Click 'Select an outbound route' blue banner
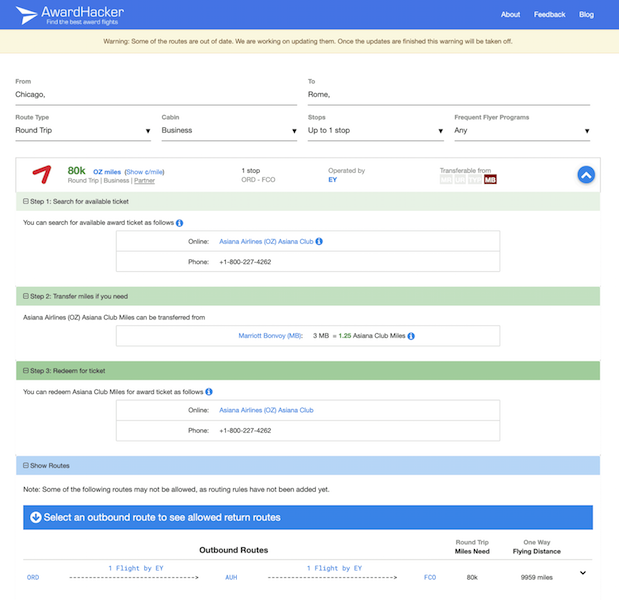619x600 pixels. click(308, 517)
